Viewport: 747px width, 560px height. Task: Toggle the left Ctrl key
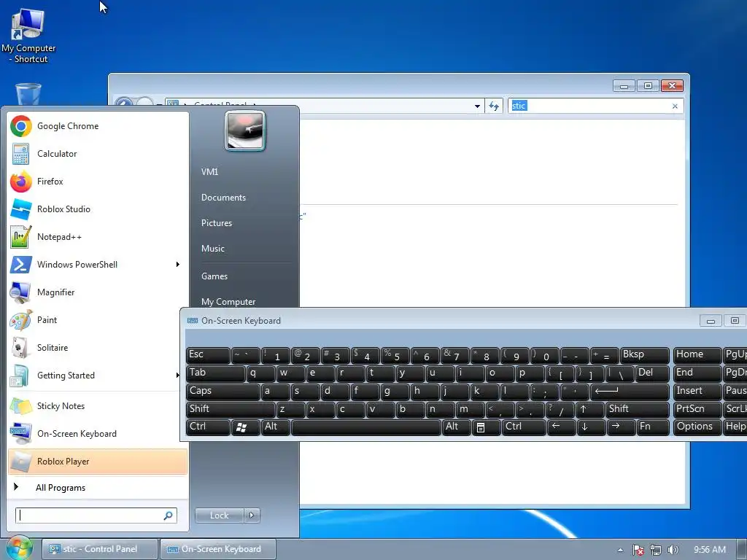pos(208,427)
